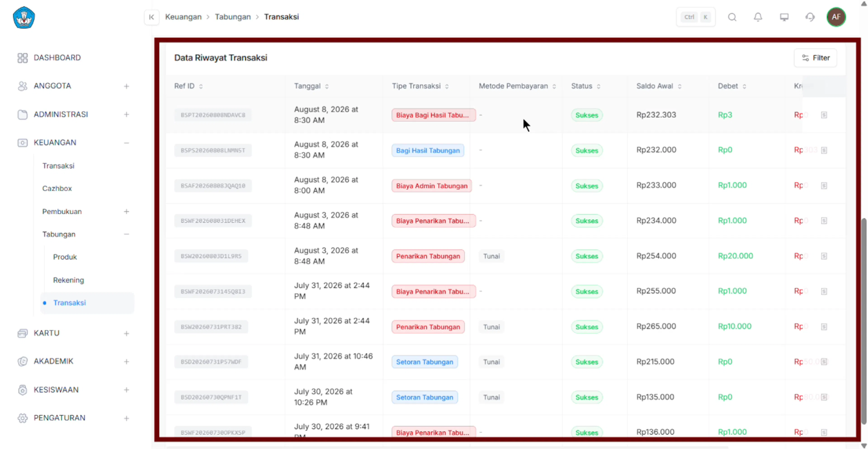Open Rekening under Tabungan
Screen dimensions: 868x449
tap(68, 280)
